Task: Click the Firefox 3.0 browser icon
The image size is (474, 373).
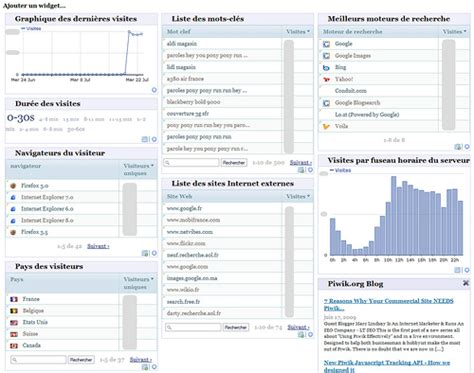Action: coord(13,186)
